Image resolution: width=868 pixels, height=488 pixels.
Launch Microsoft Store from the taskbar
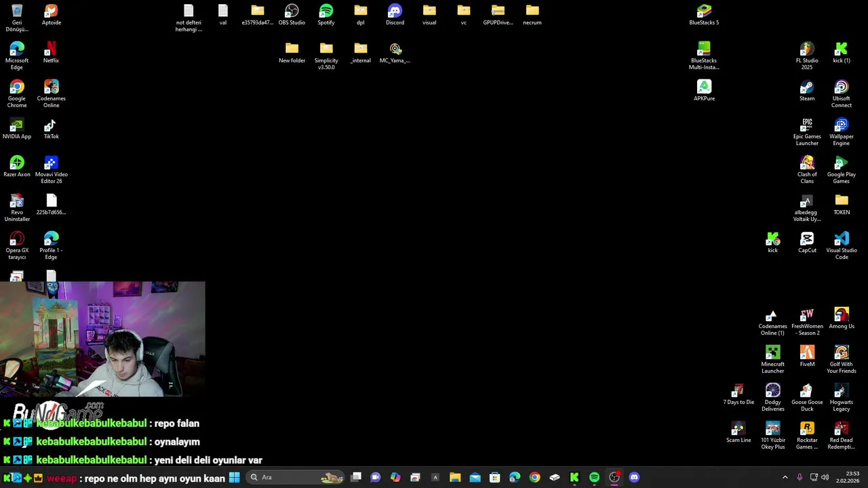[495, 477]
